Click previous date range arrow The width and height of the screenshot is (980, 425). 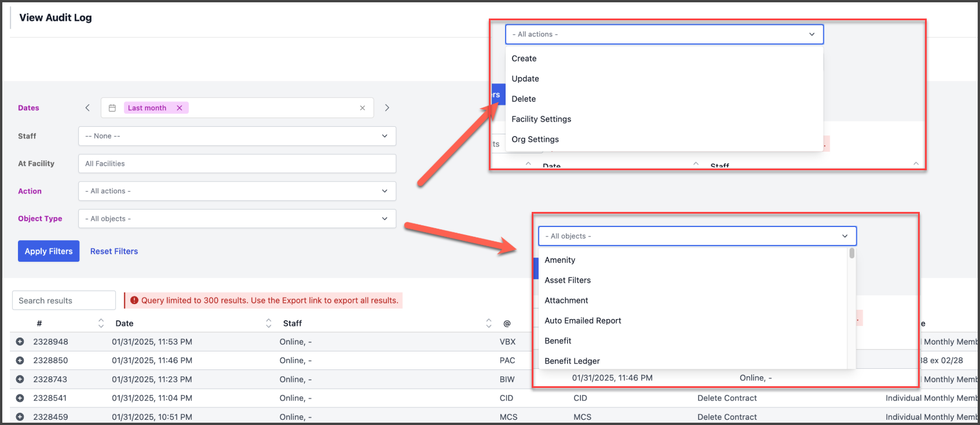coord(87,108)
